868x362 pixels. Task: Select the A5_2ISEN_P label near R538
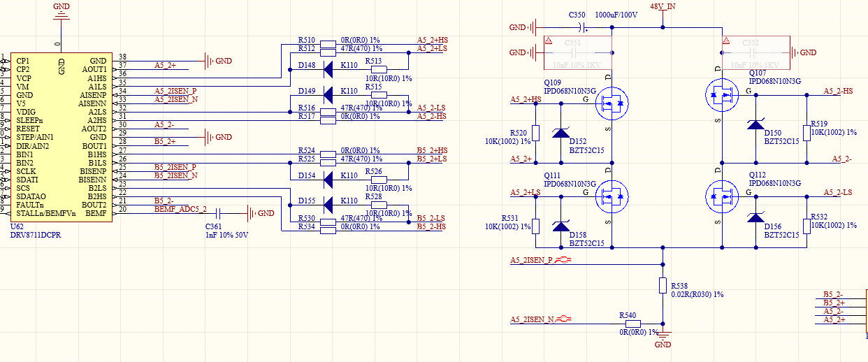(x=531, y=260)
